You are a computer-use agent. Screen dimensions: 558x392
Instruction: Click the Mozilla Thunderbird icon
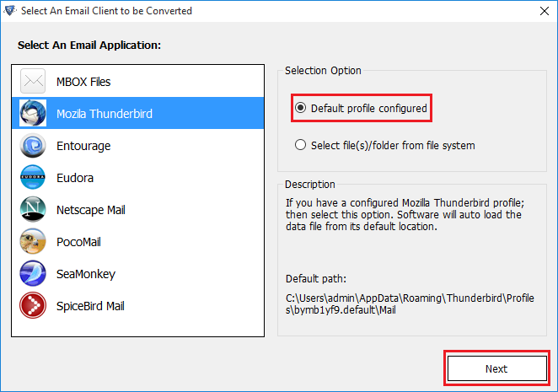click(x=33, y=114)
